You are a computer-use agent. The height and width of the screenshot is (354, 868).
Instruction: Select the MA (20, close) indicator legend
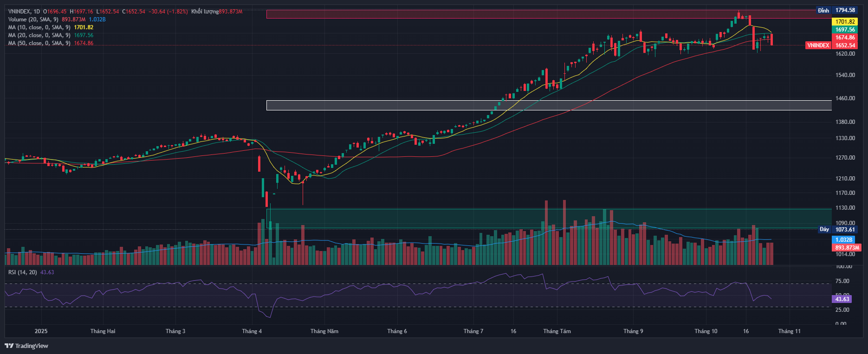tap(39, 35)
